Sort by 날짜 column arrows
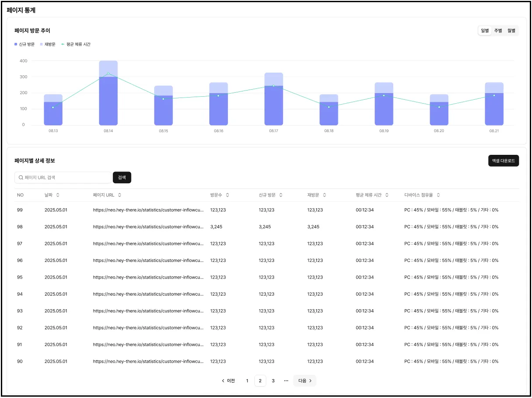Screen dimensions: 532x398 (x=58, y=195)
